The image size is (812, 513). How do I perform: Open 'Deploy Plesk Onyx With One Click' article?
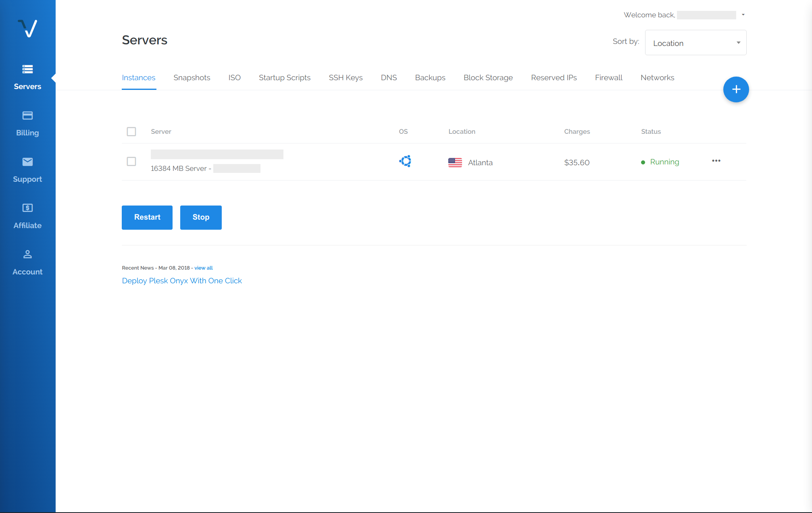[182, 281]
